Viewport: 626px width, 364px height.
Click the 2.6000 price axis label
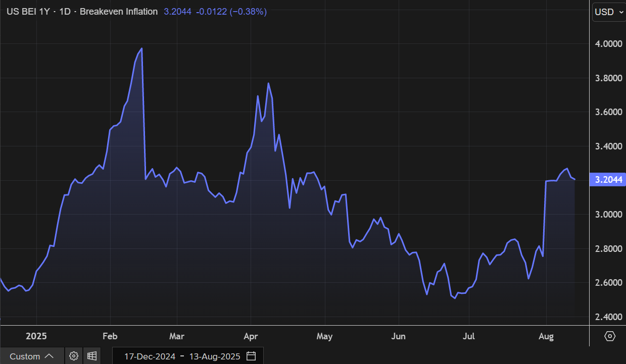point(608,283)
